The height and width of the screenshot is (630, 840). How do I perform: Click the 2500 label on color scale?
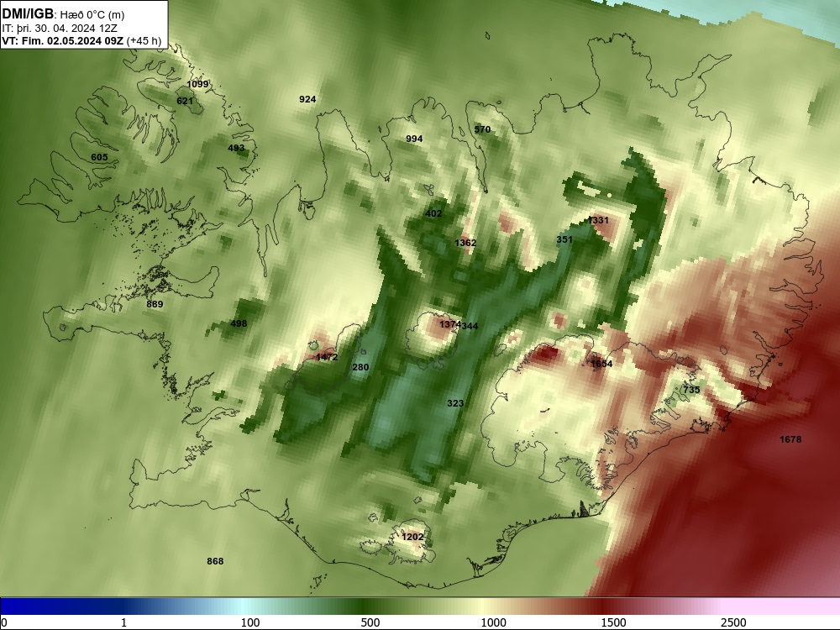pos(733,622)
